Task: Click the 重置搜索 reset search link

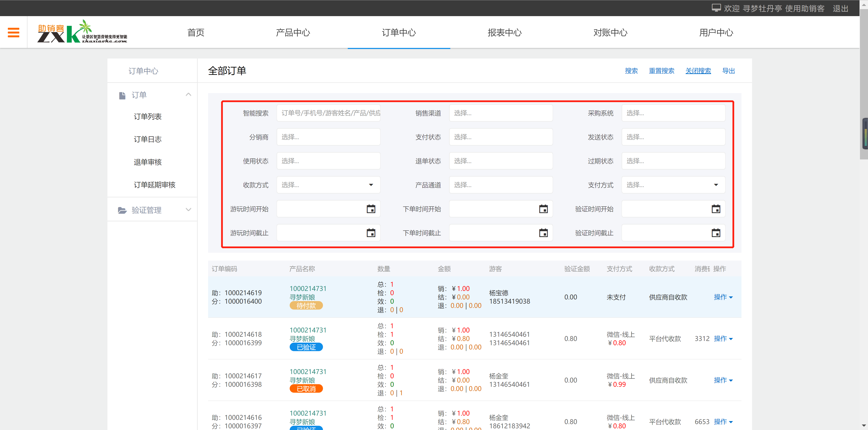Action: click(661, 71)
